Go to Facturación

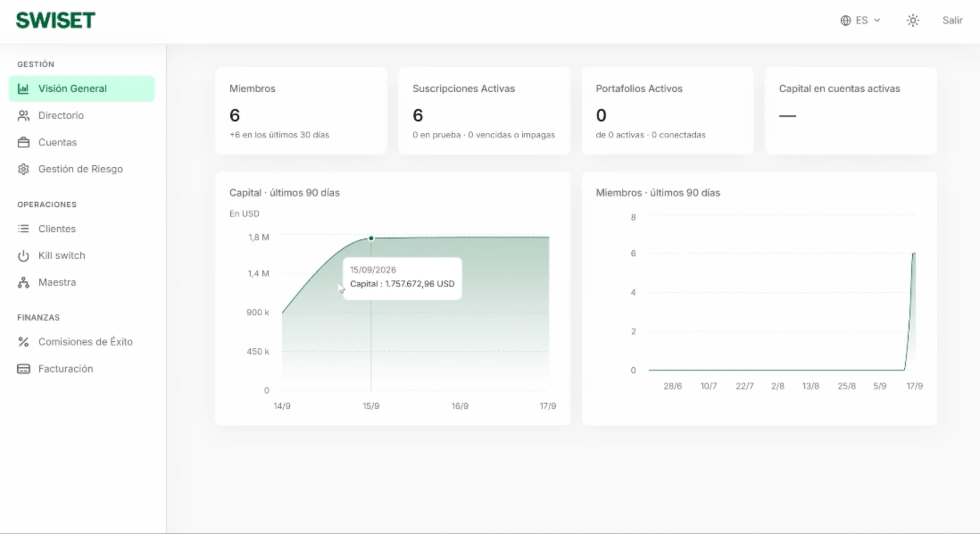pos(82,369)
